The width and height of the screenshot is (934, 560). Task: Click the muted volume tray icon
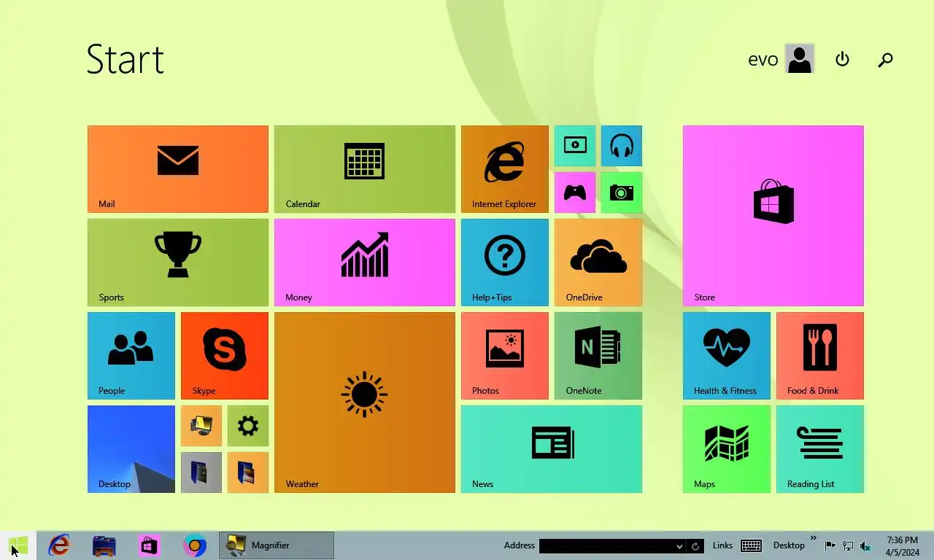pos(865,545)
